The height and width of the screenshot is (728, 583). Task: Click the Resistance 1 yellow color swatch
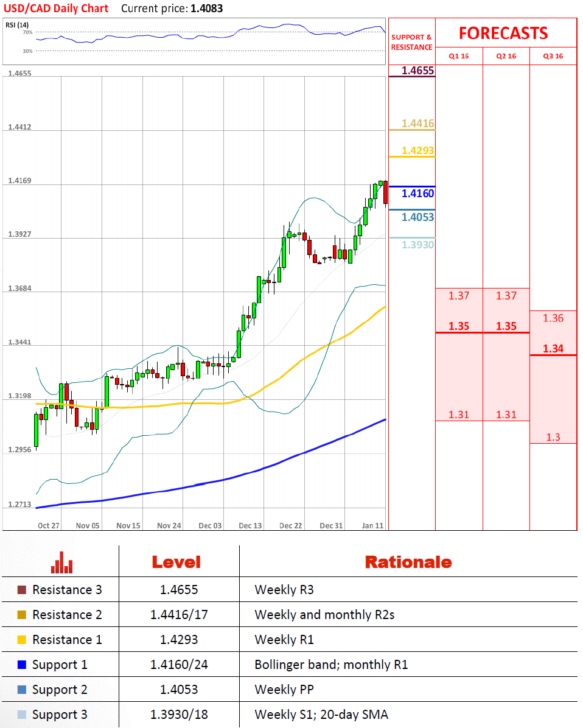click(x=22, y=640)
